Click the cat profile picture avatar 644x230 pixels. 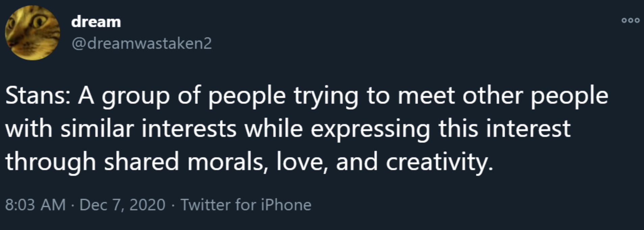[32, 33]
